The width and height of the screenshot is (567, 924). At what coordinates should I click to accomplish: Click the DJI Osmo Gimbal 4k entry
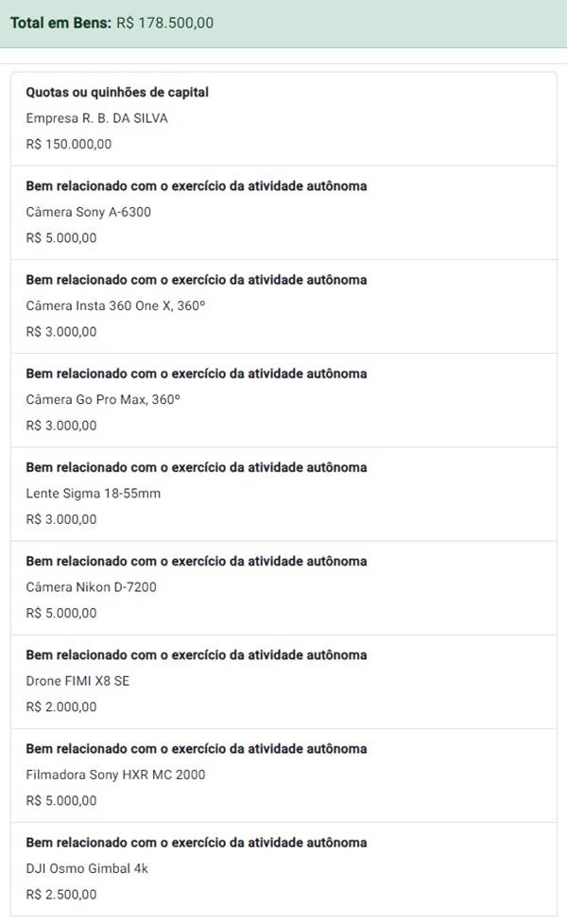pos(87,868)
